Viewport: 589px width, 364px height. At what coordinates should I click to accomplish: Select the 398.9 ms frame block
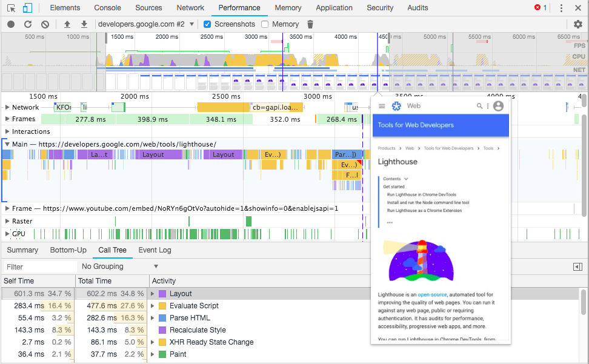point(153,119)
